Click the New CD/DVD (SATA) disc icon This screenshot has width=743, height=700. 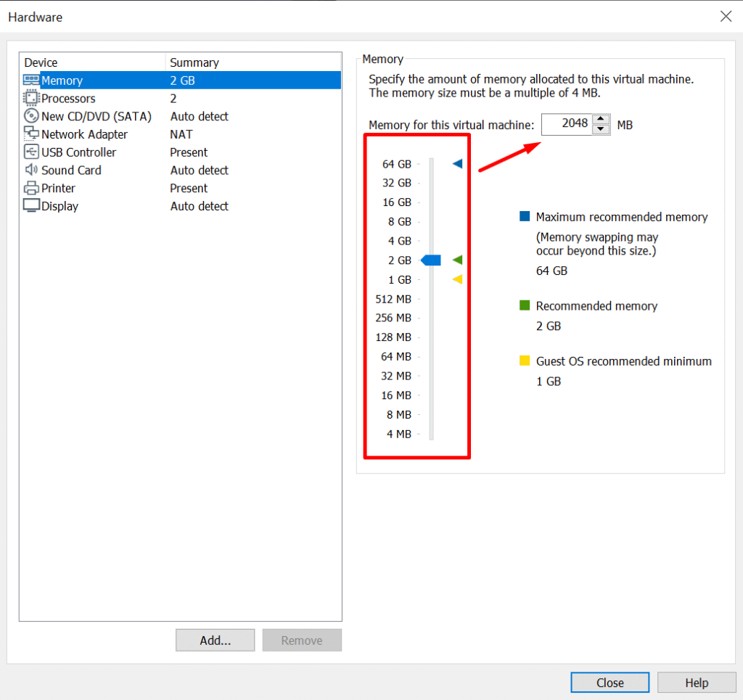pyautogui.click(x=32, y=116)
